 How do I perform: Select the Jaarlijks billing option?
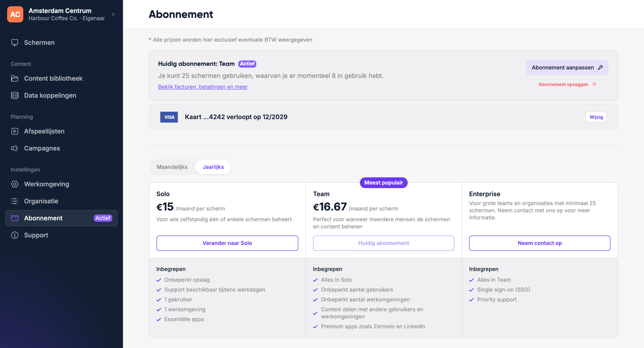click(x=213, y=167)
